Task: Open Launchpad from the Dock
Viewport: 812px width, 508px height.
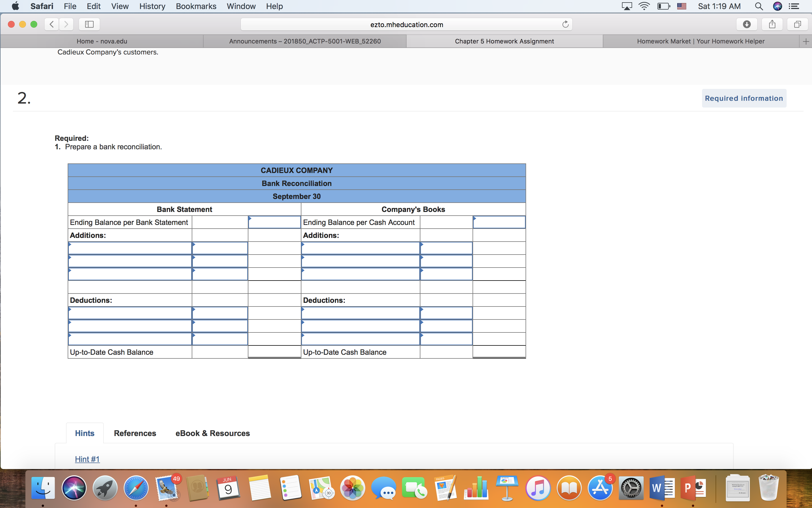Action: point(105,488)
